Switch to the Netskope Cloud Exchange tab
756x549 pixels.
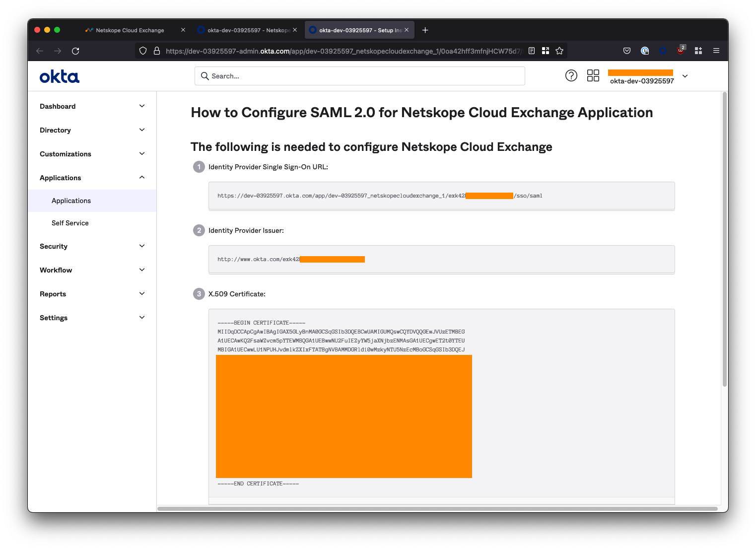(x=130, y=30)
